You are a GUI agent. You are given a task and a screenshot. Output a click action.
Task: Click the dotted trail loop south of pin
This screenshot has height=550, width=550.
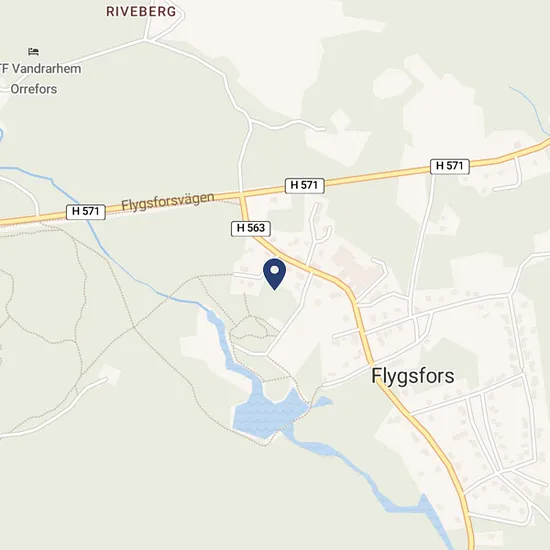click(250, 327)
